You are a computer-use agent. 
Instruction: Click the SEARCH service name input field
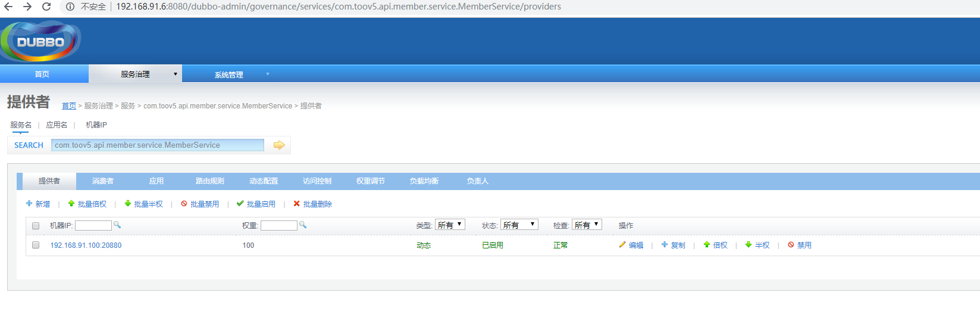[x=158, y=145]
